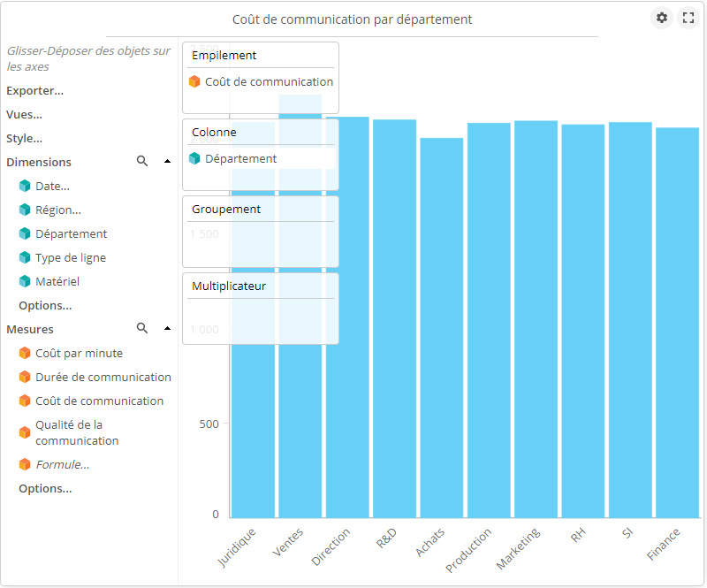The height and width of the screenshot is (588, 707).
Task: Click the orange cube beside Durée de communication
Action: tap(25, 378)
